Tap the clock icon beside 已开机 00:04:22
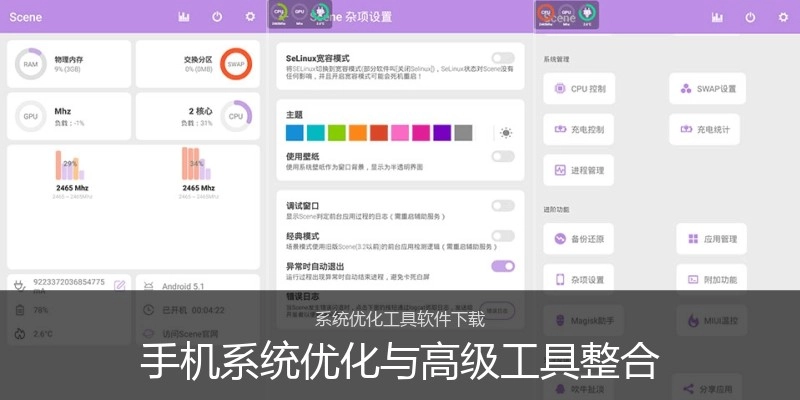 click(x=148, y=310)
